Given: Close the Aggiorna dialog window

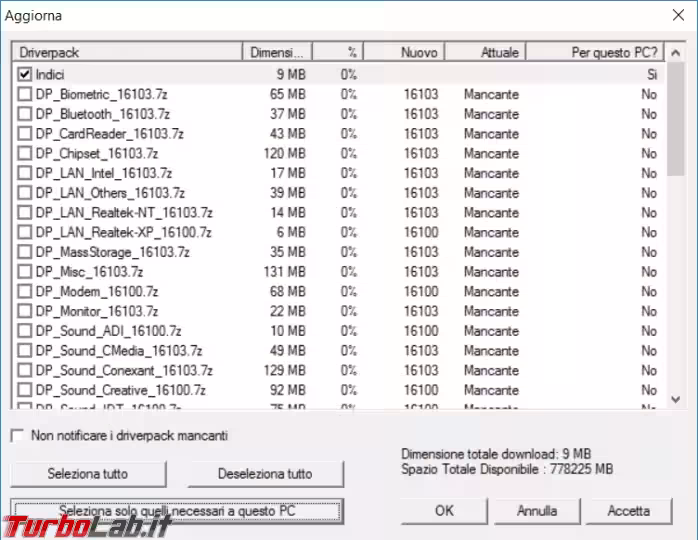Looking at the screenshot, I should coord(673,17).
